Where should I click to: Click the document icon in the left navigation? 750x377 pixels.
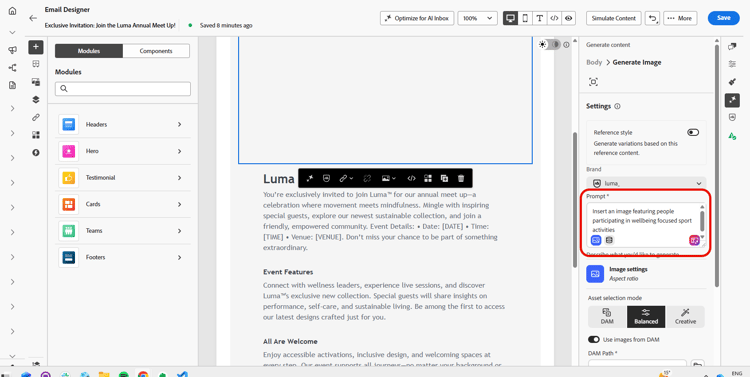[12, 85]
